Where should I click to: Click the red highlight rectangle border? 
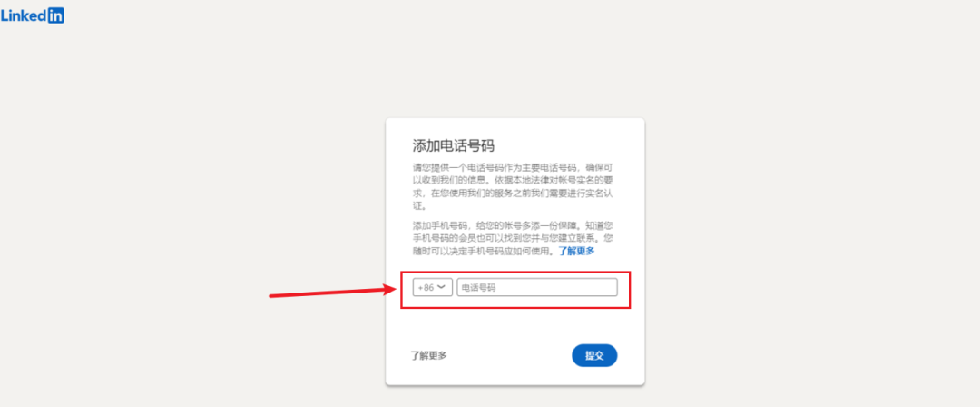point(515,273)
